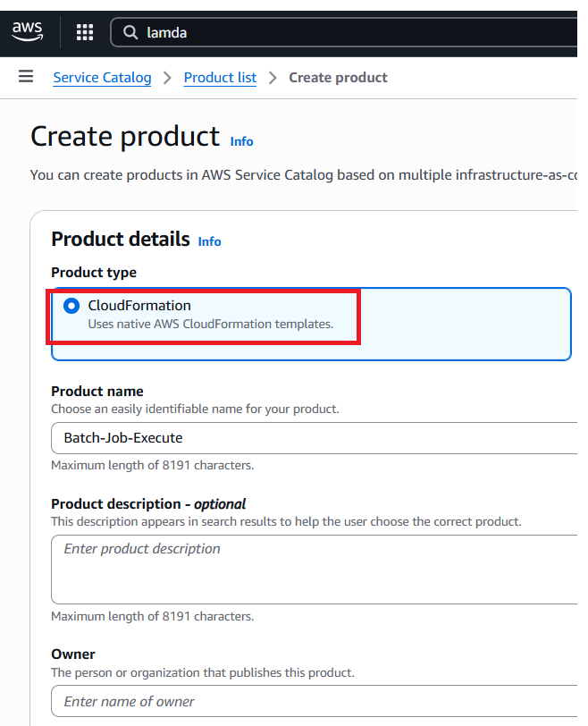Click the CloudFormation product type card description
This screenshot has height=726, width=588.
(x=210, y=324)
